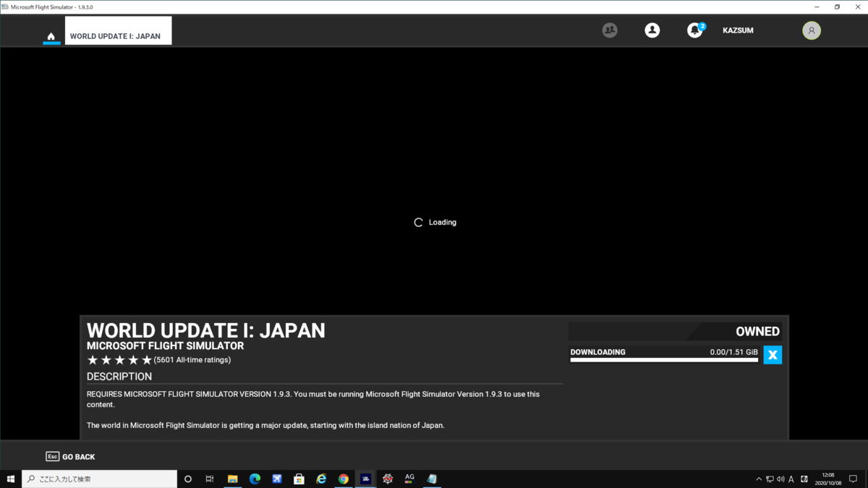Open Google Chrome from the taskbar
This screenshot has width=868, height=488.
(x=344, y=479)
